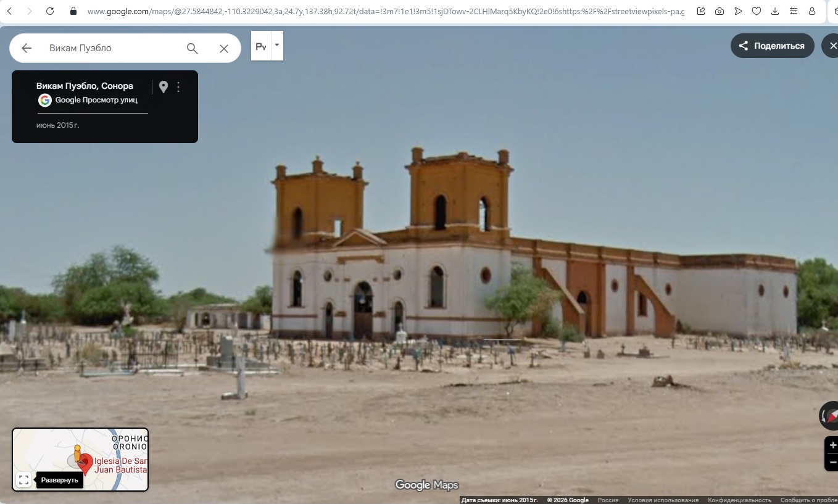Click the Google Просмотр улиц attribution link
This screenshot has height=504, width=838.
[96, 100]
